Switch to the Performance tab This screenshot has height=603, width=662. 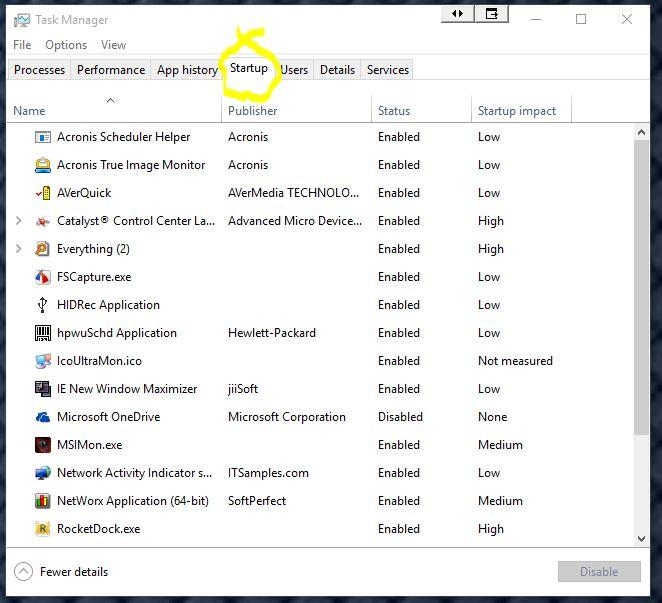[111, 70]
